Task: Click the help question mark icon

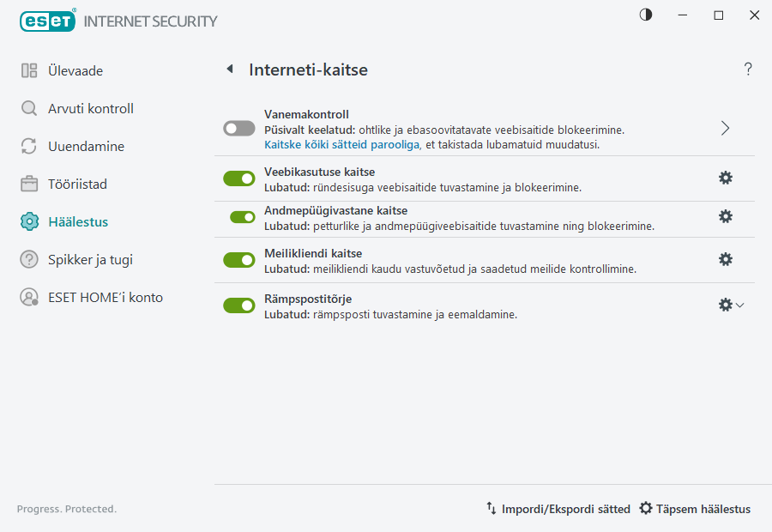Action: click(747, 70)
